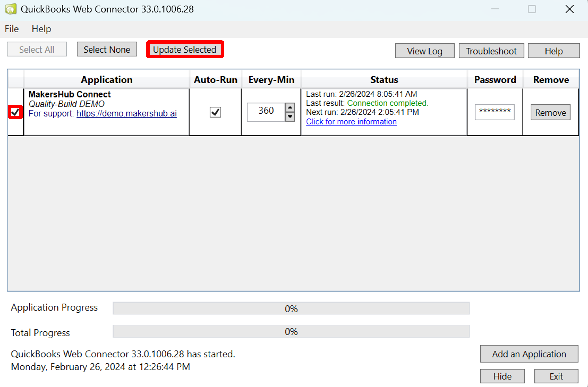Viewport: 588px width, 387px height.
Task: Minimize the Web Connector window
Action: [x=495, y=9]
